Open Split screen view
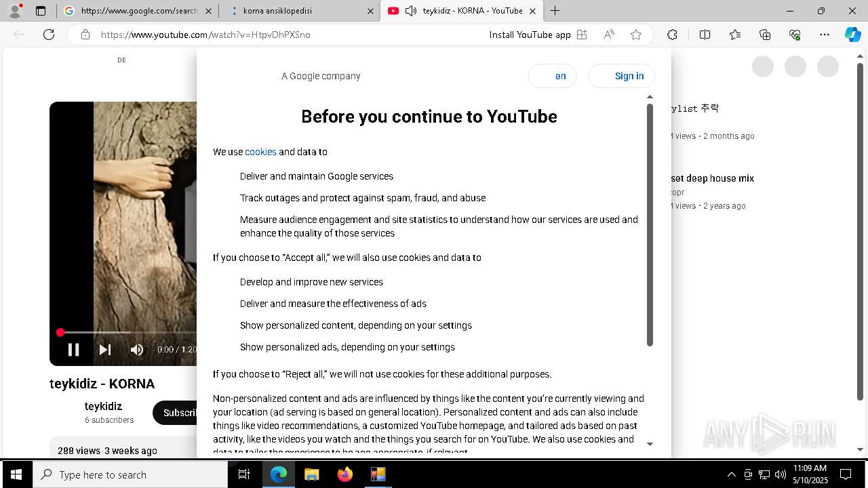 click(705, 35)
